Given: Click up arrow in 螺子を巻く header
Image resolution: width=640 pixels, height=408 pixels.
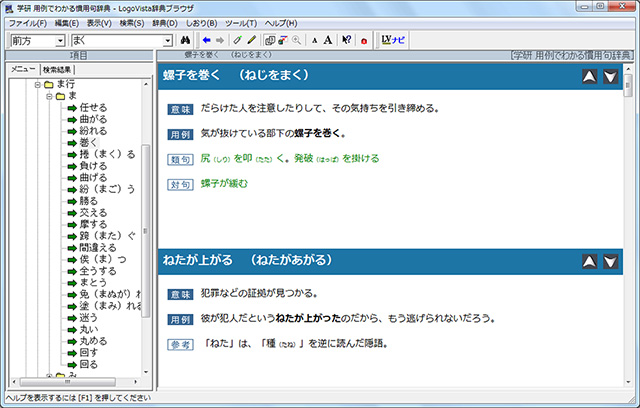Looking at the screenshot, I should [590, 77].
